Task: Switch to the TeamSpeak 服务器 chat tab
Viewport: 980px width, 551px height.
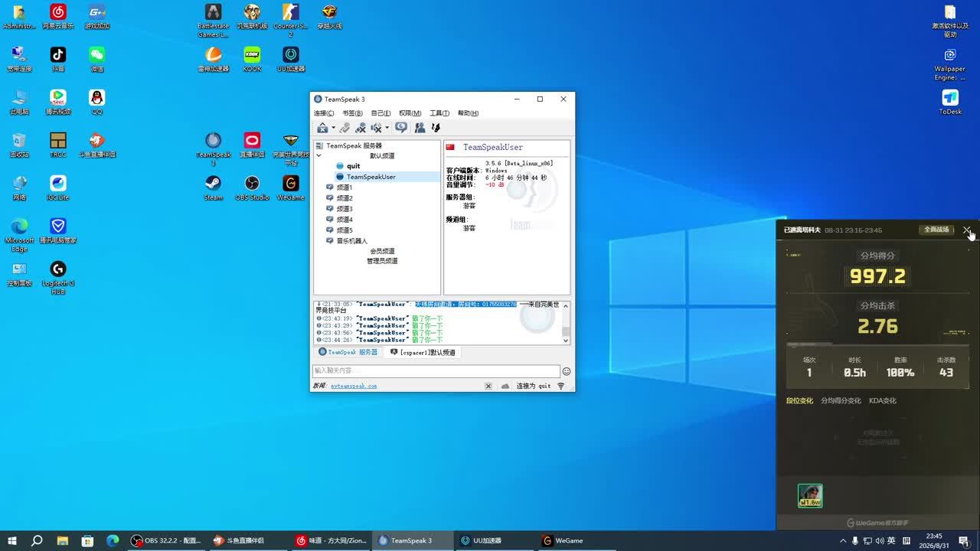Action: [x=348, y=353]
